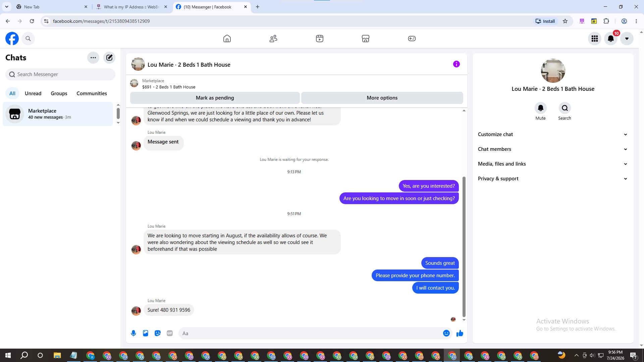The image size is (644, 362).
Task: Open Chrome three-dot menu
Action: (x=636, y=21)
